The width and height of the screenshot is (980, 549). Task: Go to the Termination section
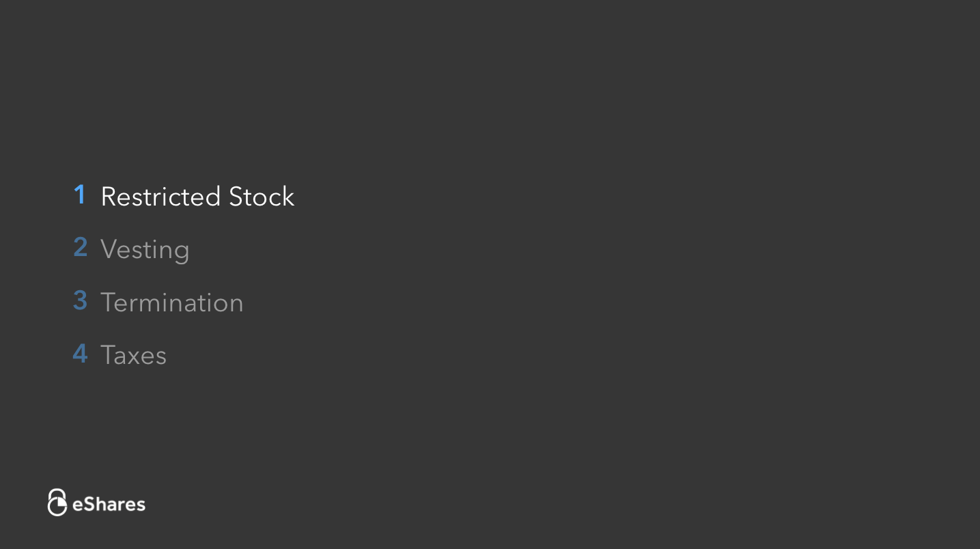point(171,302)
